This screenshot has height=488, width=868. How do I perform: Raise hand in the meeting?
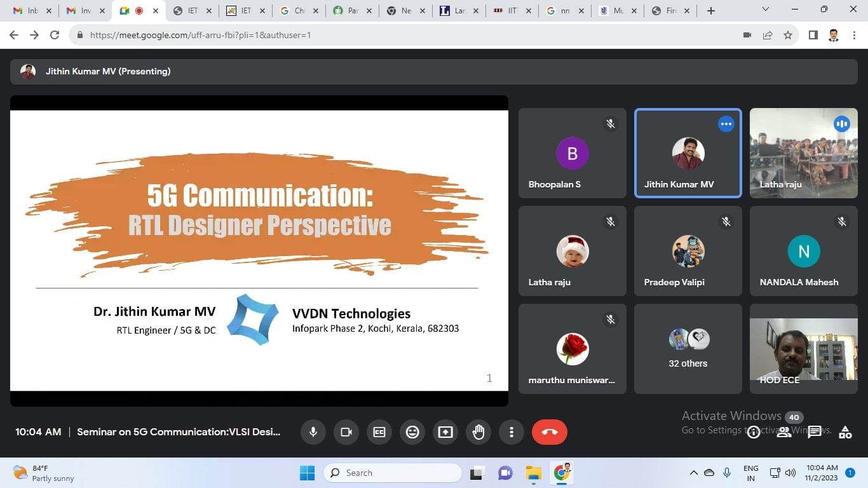[478, 432]
